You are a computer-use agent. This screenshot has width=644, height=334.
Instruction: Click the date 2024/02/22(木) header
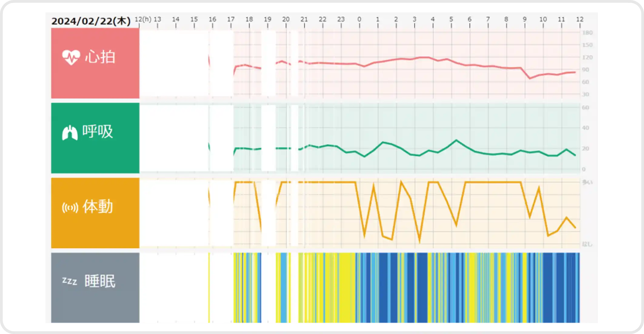[x=91, y=21]
